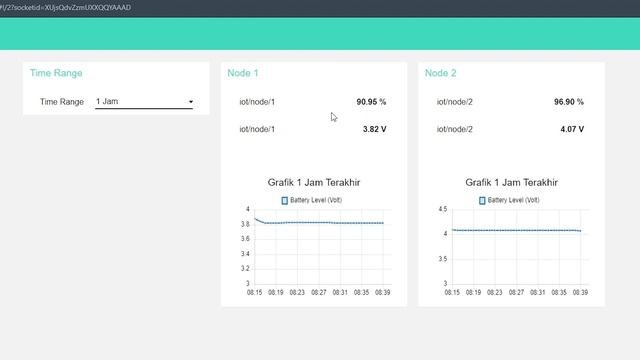The height and width of the screenshot is (360, 640).
Task: Click the 08:39 axis label on Node 2 chart
Action: 580,292
